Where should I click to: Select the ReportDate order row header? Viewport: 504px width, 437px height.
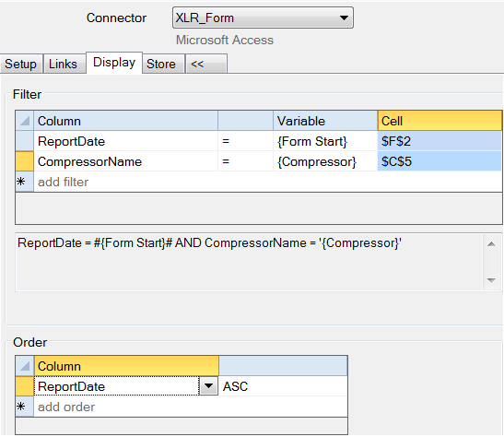tap(25, 386)
